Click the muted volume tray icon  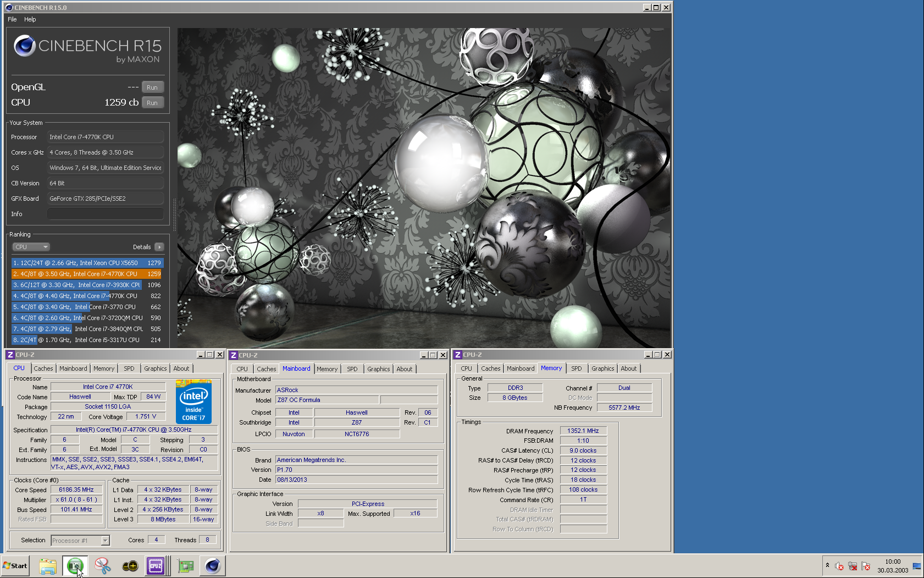[839, 566]
